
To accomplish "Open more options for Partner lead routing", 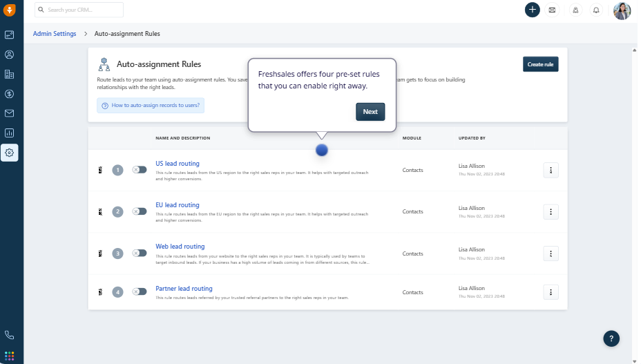I will tap(551, 292).
